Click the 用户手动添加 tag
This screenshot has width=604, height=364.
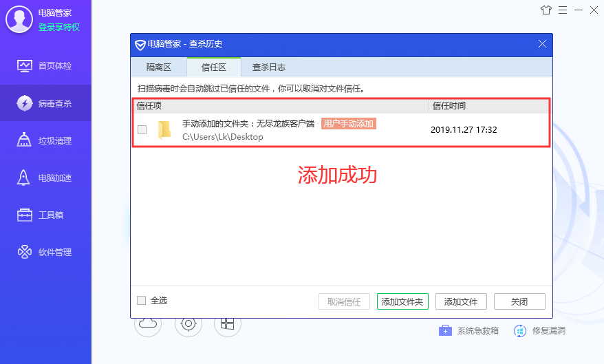pyautogui.click(x=349, y=124)
